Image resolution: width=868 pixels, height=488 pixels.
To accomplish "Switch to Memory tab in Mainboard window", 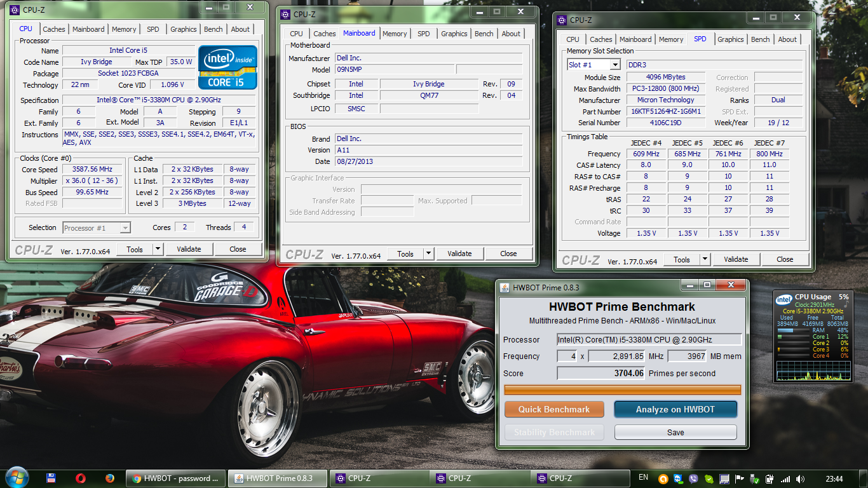I will 395,34.
